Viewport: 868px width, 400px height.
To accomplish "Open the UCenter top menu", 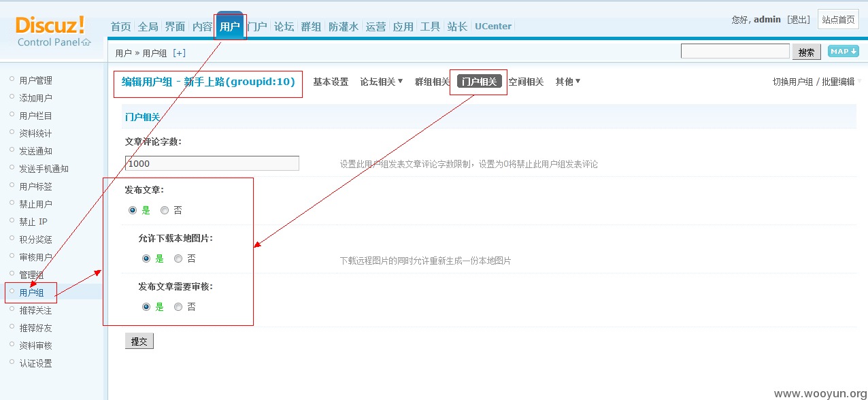I will click(x=493, y=27).
